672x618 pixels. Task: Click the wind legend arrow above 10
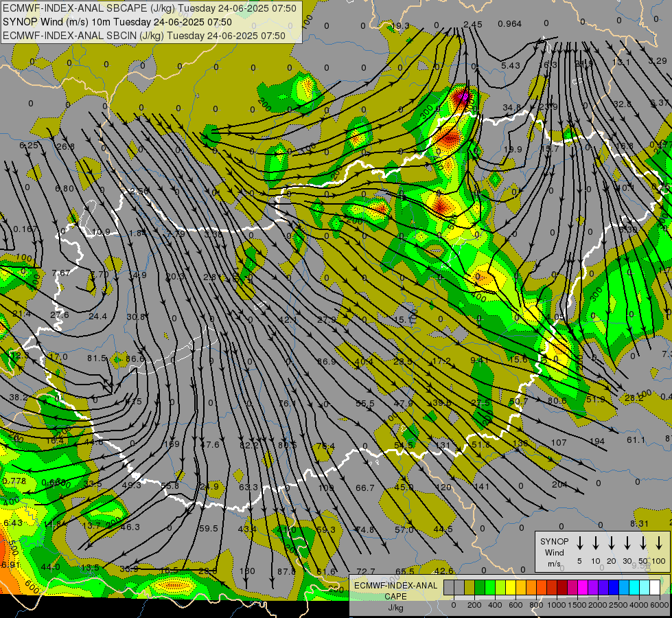595,542
